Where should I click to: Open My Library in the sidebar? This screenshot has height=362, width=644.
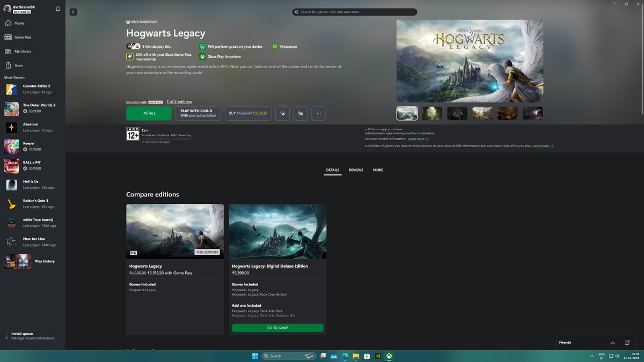[x=33, y=51]
